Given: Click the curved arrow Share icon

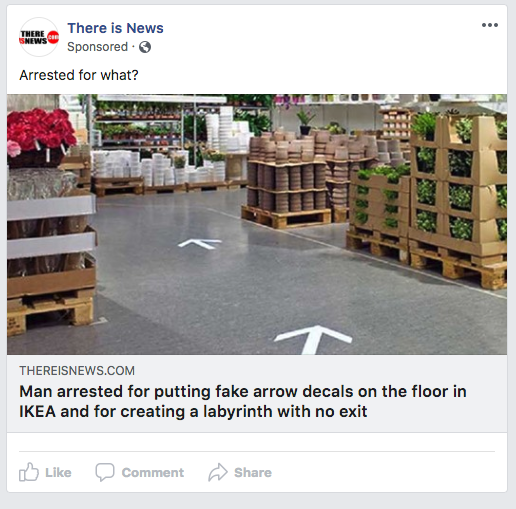Looking at the screenshot, I should (218, 472).
